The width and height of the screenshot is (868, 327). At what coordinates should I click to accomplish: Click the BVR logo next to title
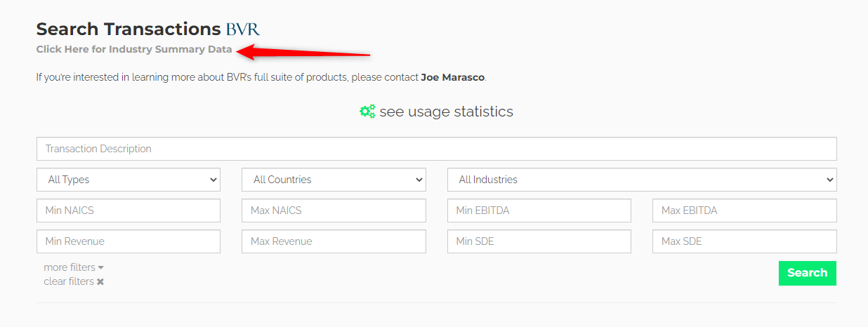(x=242, y=29)
